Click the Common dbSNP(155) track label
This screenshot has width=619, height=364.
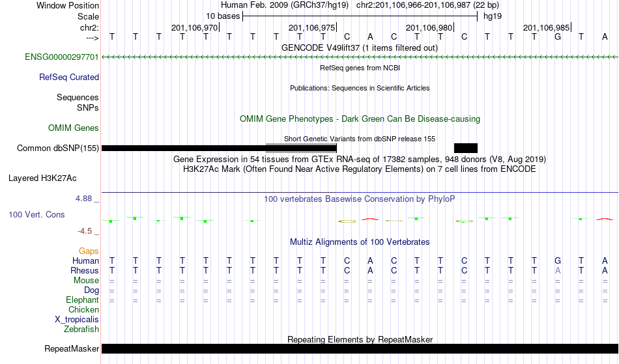pos(58,148)
